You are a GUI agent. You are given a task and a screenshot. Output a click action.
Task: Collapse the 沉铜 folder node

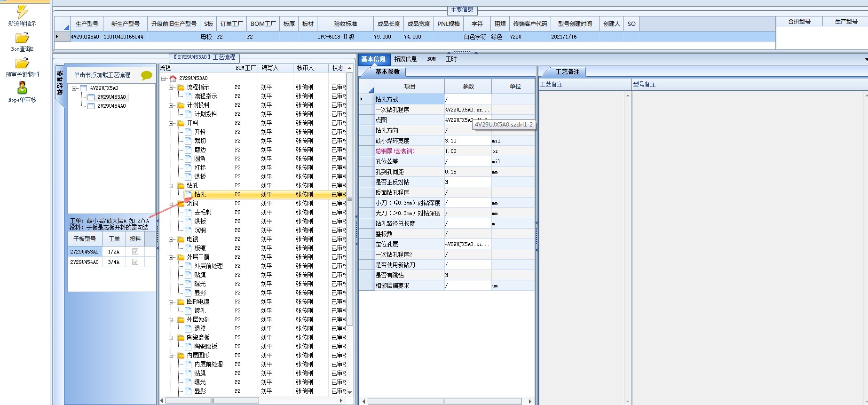point(171,203)
